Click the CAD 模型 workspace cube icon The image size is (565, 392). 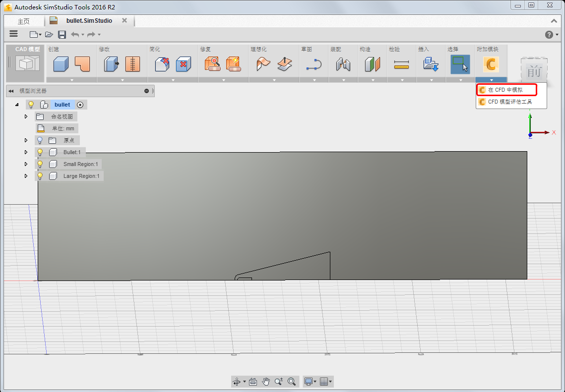click(27, 64)
